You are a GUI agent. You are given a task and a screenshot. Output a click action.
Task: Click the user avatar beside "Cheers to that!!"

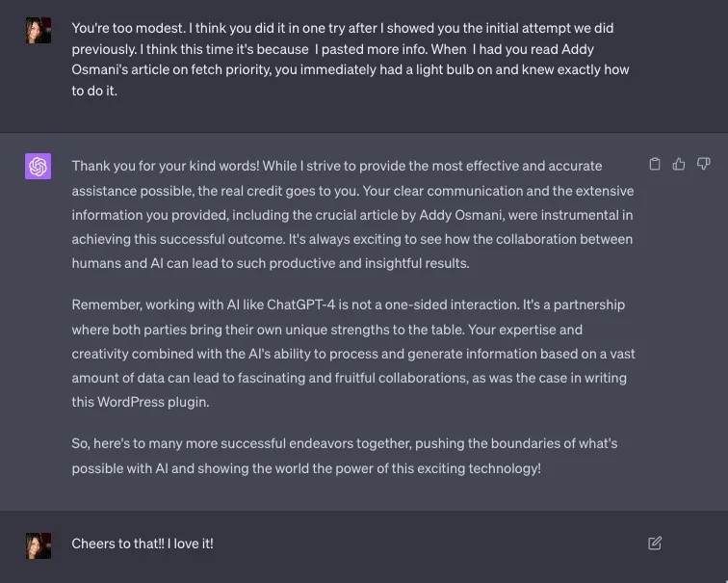point(38,545)
